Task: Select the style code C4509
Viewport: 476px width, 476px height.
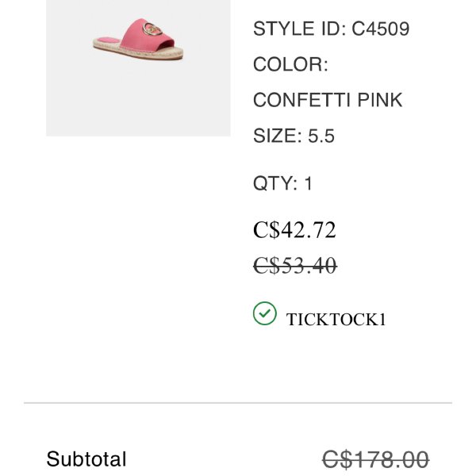Action: (381, 29)
